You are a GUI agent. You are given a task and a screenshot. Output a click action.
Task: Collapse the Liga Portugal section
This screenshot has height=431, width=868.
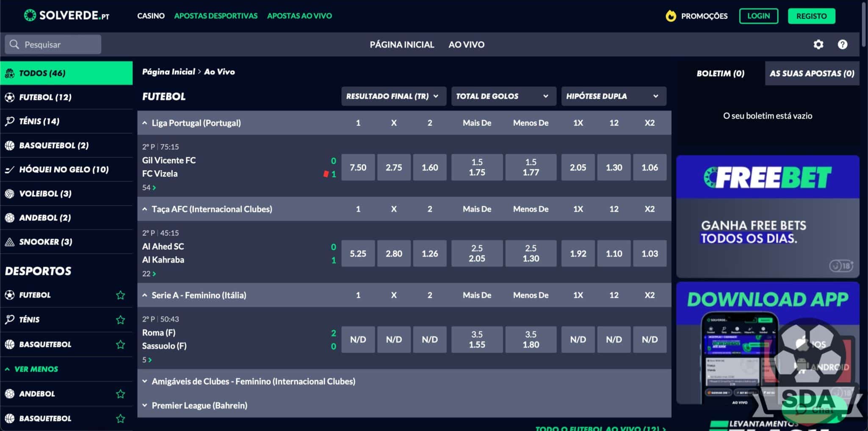[145, 123]
